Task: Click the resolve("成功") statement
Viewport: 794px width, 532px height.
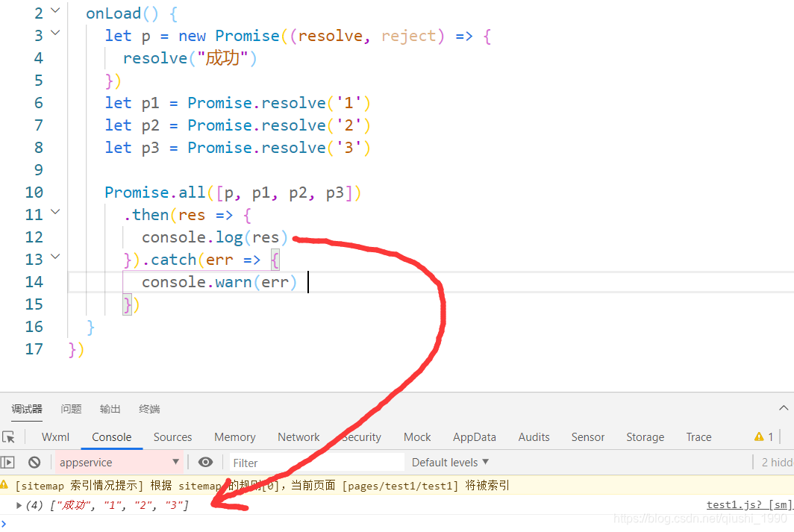Action: tap(190, 58)
